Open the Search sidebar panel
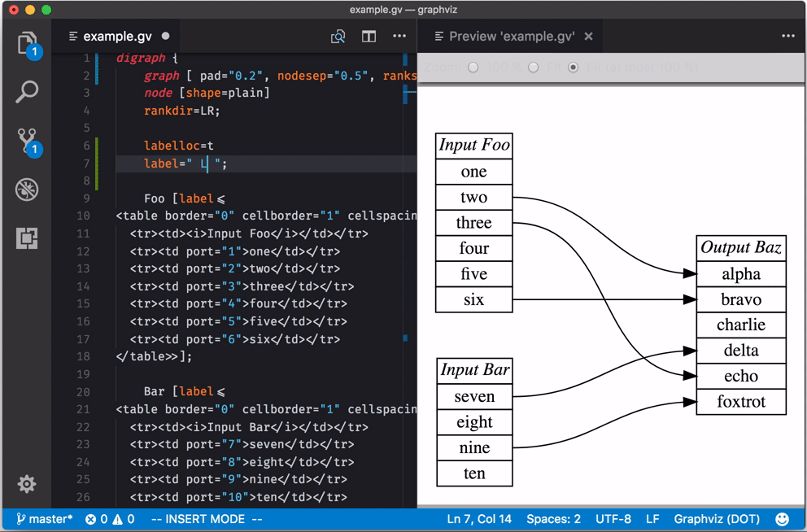The image size is (807, 532). 27,91
